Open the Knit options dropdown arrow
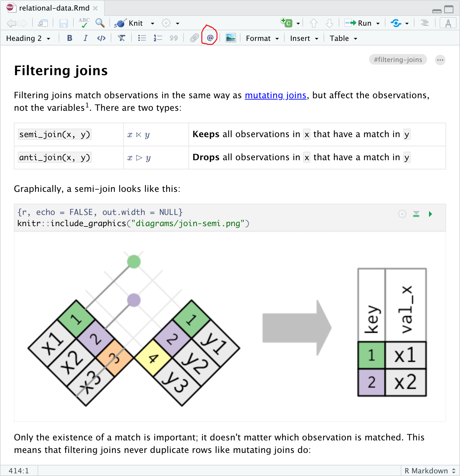Image resolution: width=460 pixels, height=476 pixels. (153, 23)
